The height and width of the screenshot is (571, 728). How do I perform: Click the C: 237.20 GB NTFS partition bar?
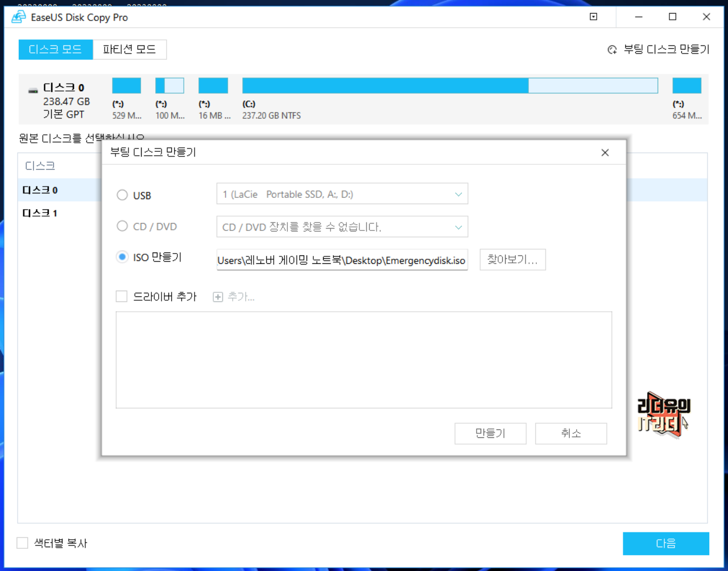pos(450,86)
